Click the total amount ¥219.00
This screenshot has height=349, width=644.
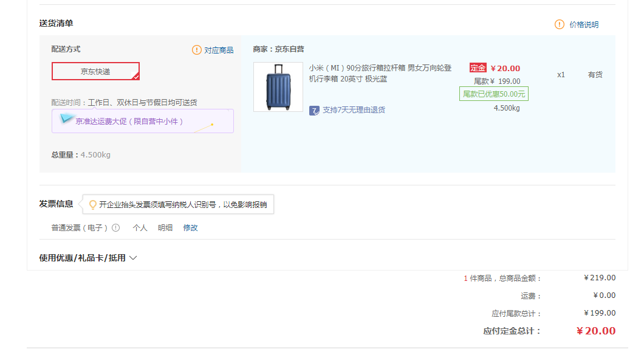pyautogui.click(x=600, y=278)
